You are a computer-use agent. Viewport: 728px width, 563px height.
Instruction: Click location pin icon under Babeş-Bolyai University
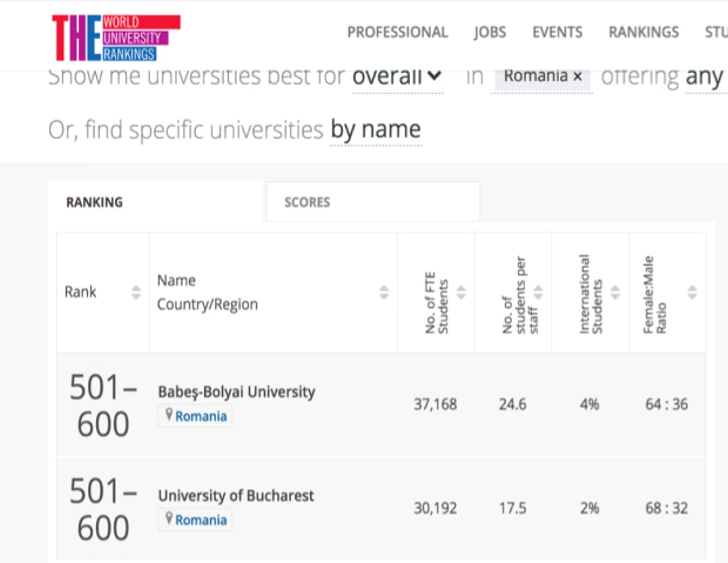pyautogui.click(x=169, y=414)
